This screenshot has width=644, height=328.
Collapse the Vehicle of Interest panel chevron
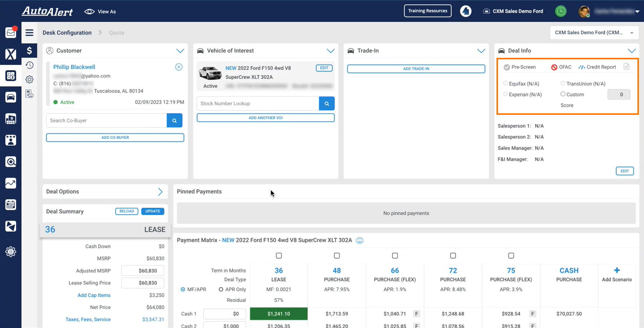(330, 51)
